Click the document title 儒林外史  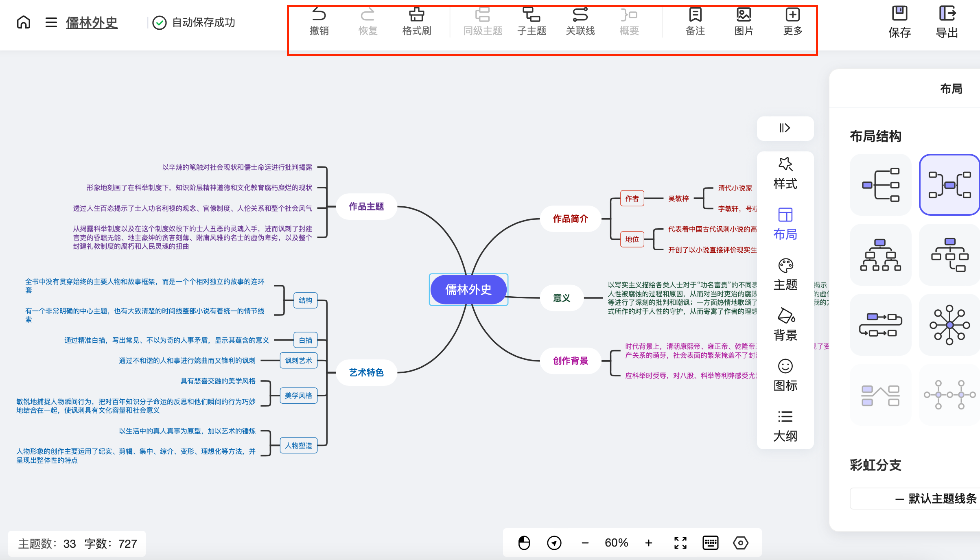coord(92,22)
